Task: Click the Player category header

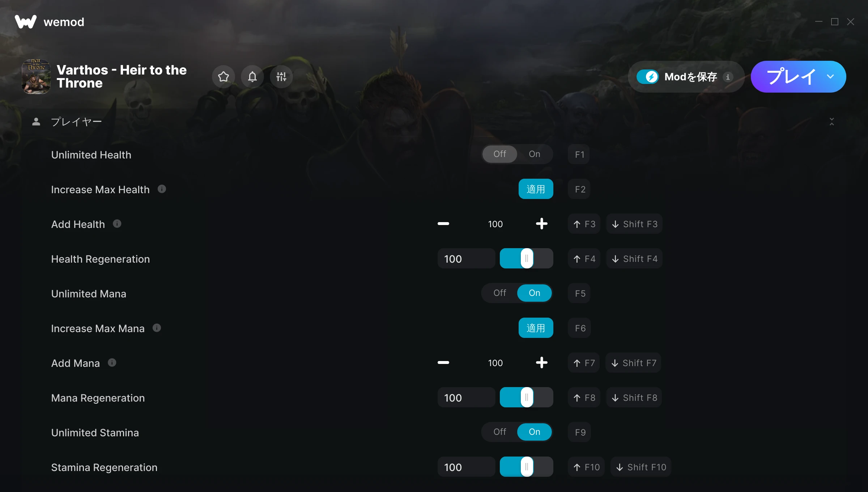Action: pyautogui.click(x=76, y=122)
